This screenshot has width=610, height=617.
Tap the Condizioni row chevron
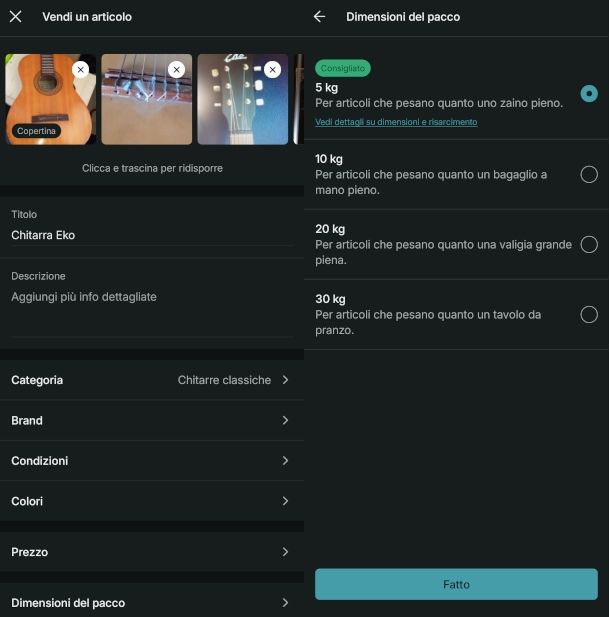coord(285,460)
